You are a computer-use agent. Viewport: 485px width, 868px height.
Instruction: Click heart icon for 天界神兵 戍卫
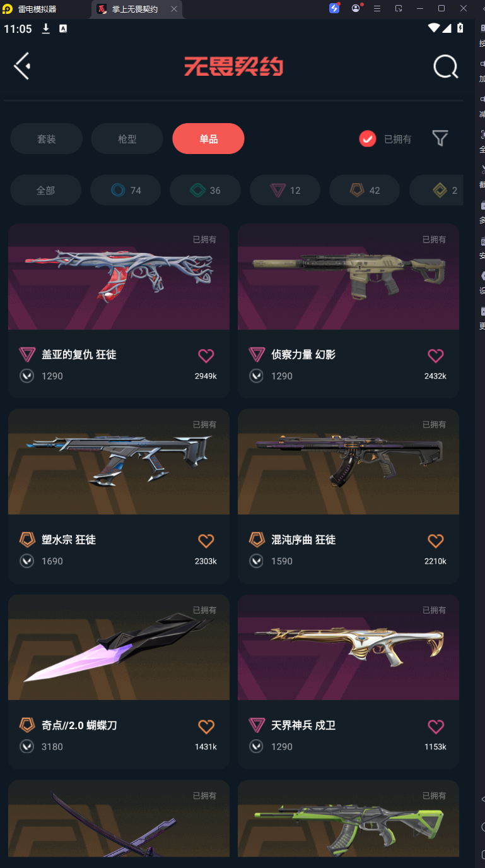pyautogui.click(x=436, y=726)
